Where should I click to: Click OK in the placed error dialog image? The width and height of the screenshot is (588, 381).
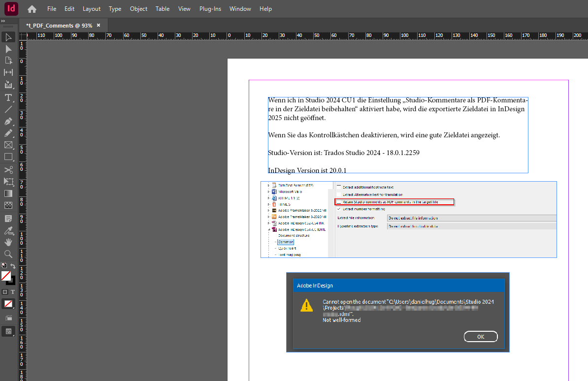481,337
